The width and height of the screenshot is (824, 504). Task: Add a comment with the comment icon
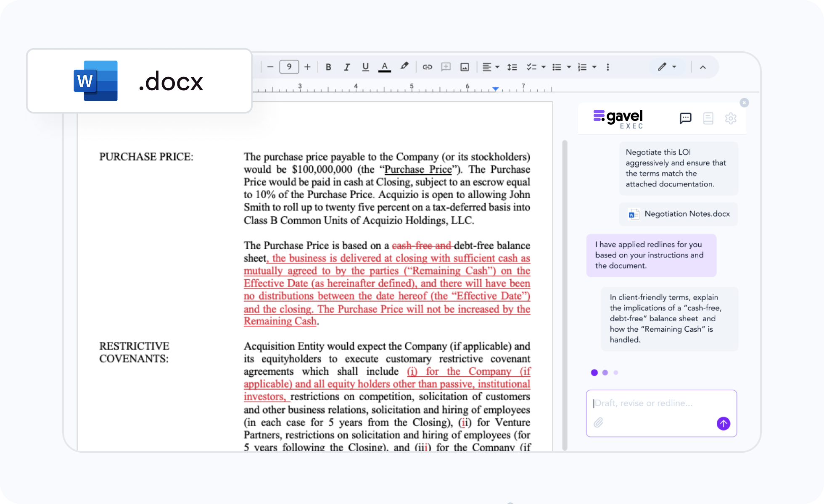point(446,67)
